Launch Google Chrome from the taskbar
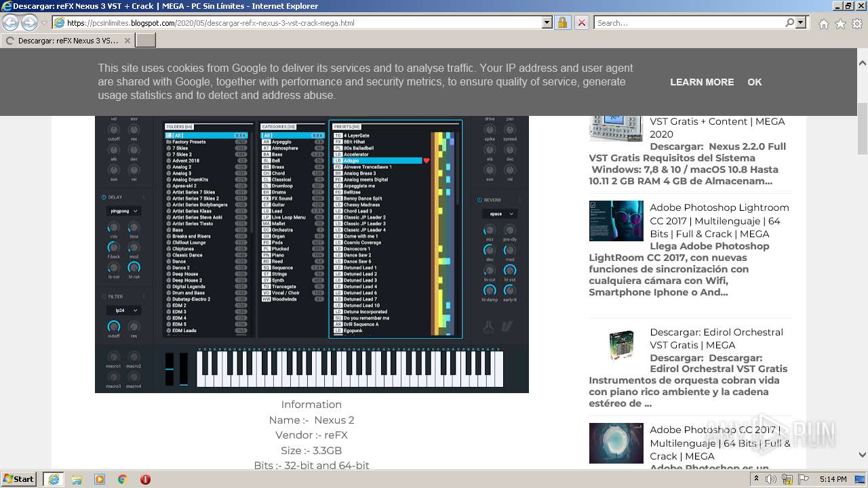Image resolution: width=868 pixels, height=488 pixels. tap(122, 479)
